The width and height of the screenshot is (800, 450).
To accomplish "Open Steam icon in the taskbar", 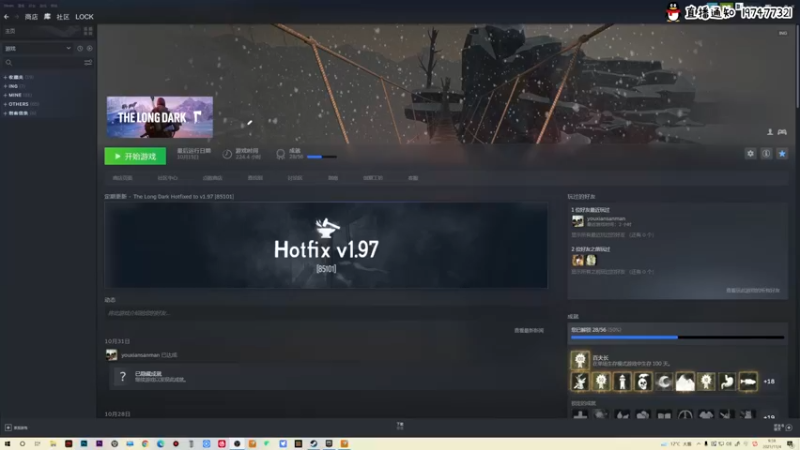I will (x=314, y=444).
